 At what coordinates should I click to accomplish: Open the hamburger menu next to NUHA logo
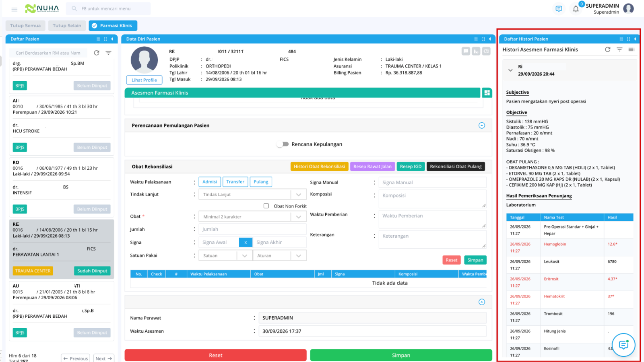tap(14, 9)
